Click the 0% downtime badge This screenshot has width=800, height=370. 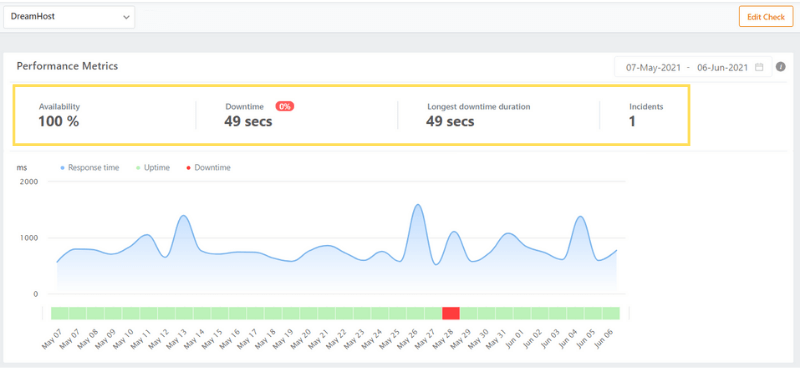click(x=285, y=107)
